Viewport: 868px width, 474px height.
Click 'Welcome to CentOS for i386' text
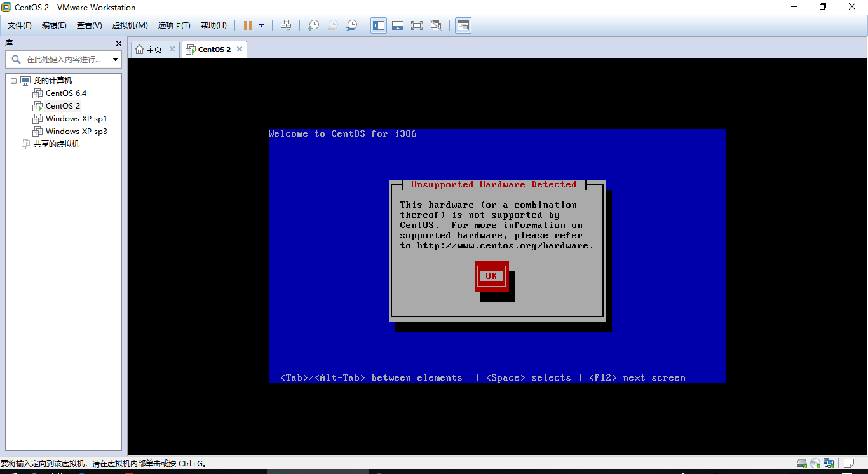pos(342,133)
